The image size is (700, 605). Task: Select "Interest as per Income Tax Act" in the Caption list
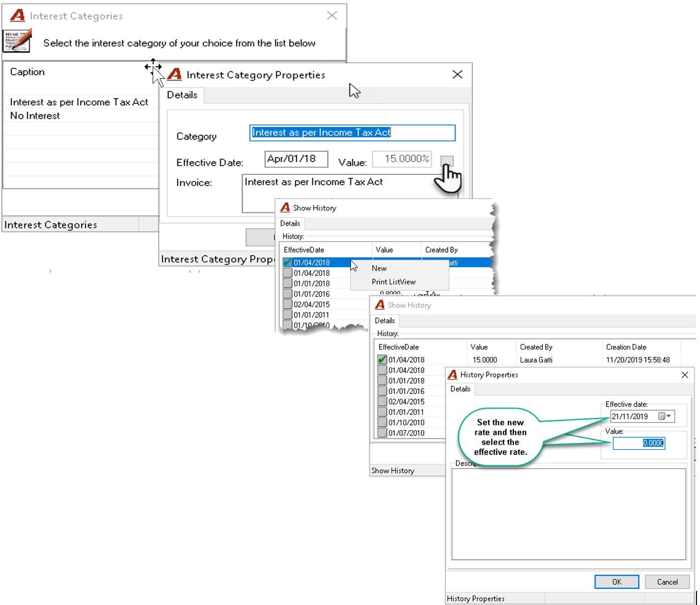(80, 102)
